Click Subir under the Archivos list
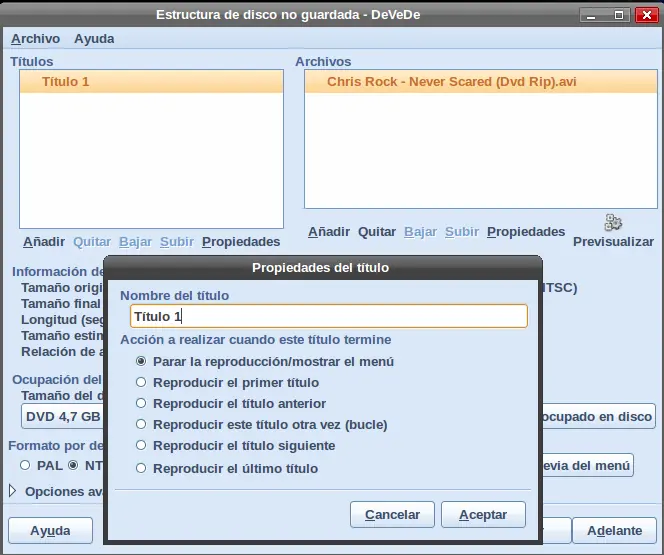Screen dimensions: 664x555 click(x=462, y=232)
